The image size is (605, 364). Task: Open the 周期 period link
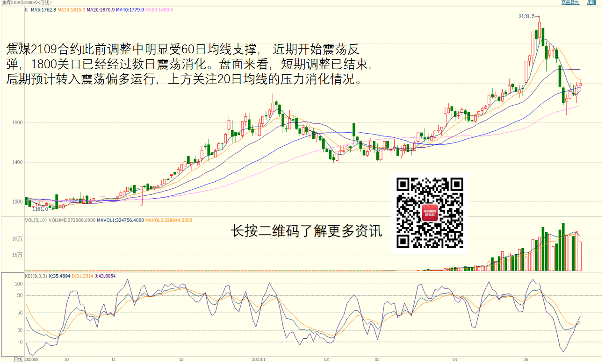coord(591,3)
